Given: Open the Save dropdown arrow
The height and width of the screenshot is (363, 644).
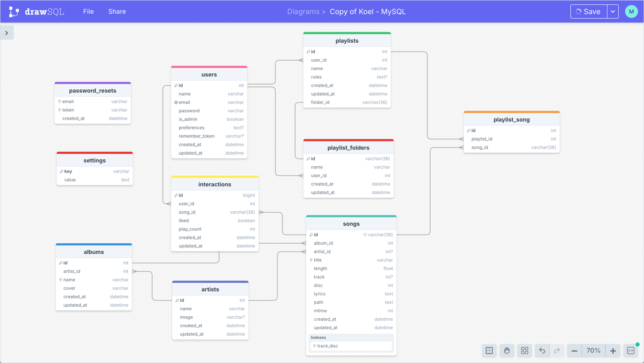Looking at the screenshot, I should pyautogui.click(x=613, y=11).
